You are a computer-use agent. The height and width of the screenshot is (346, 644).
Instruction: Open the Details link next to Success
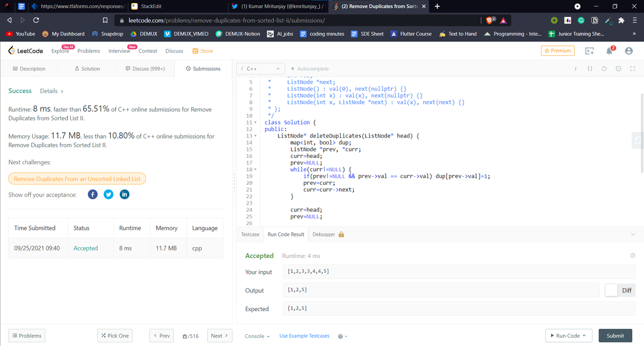pyautogui.click(x=52, y=91)
